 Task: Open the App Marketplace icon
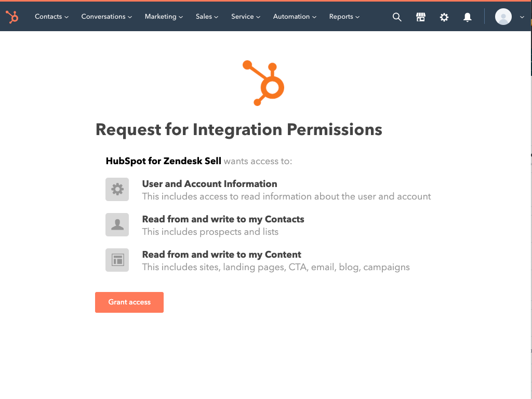coord(421,17)
